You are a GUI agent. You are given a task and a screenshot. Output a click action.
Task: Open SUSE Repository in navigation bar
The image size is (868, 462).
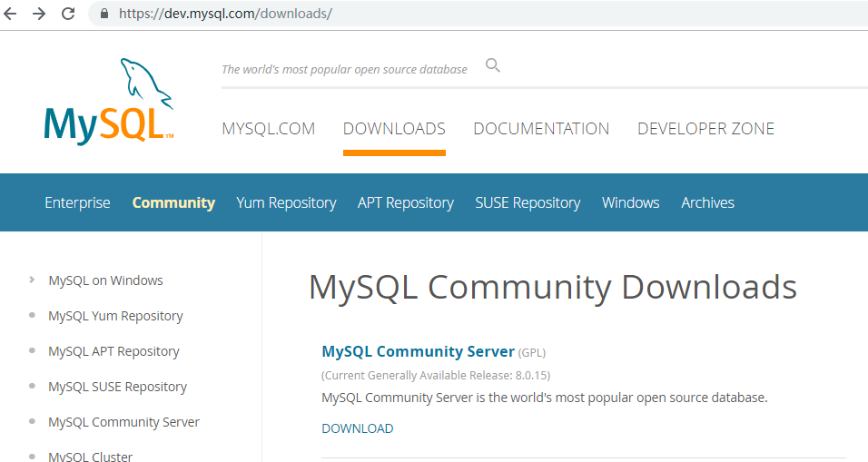coord(528,203)
